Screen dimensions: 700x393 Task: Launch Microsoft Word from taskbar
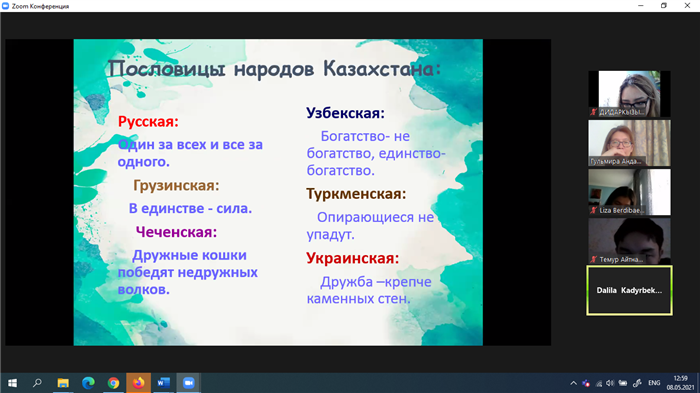[x=163, y=383]
